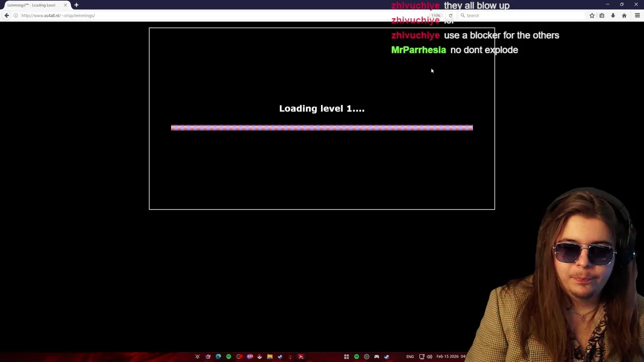Open the purple flower taskbar icon

coord(208,356)
